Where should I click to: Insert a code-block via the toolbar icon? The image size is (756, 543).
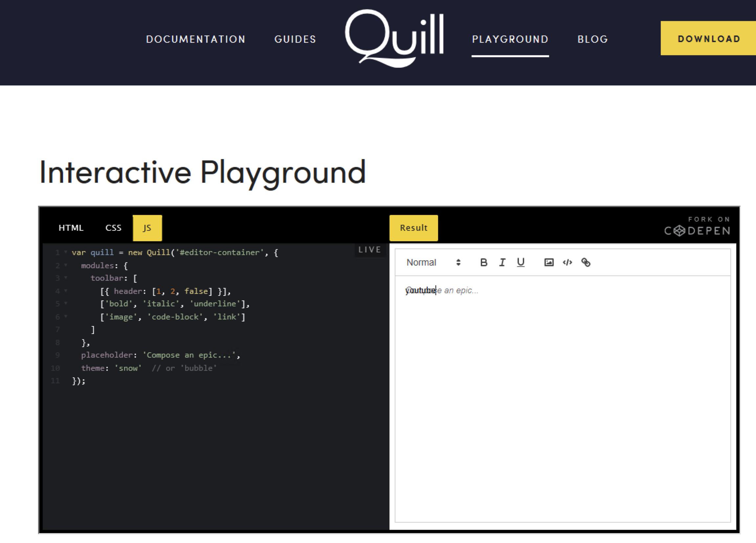(x=567, y=263)
